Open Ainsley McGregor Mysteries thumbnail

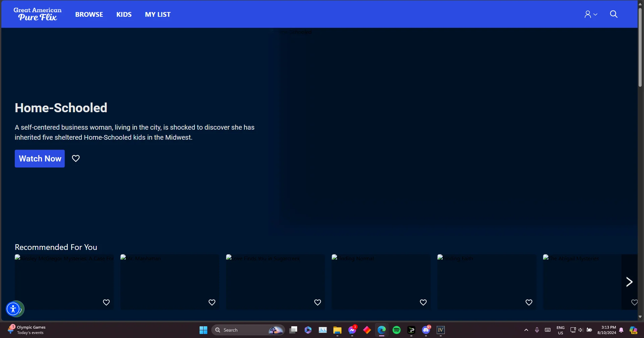coord(64,282)
